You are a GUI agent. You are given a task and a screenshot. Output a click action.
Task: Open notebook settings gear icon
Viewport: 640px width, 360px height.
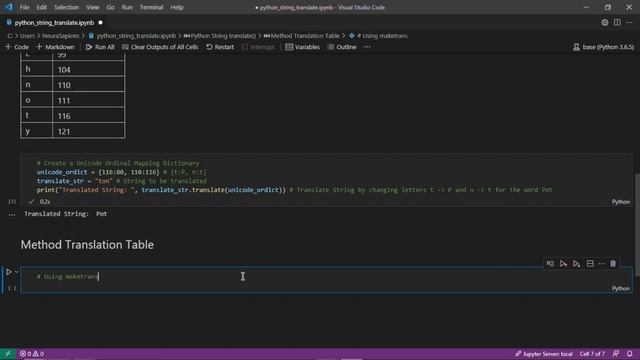[x=604, y=23]
